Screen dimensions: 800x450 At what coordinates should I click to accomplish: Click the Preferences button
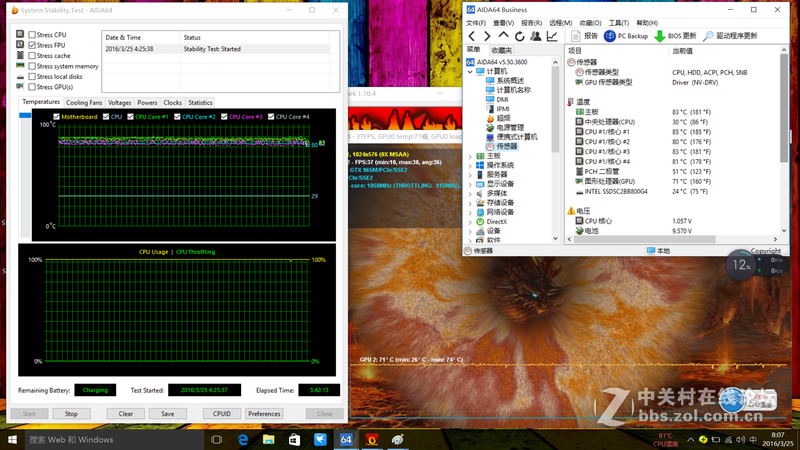point(264,413)
